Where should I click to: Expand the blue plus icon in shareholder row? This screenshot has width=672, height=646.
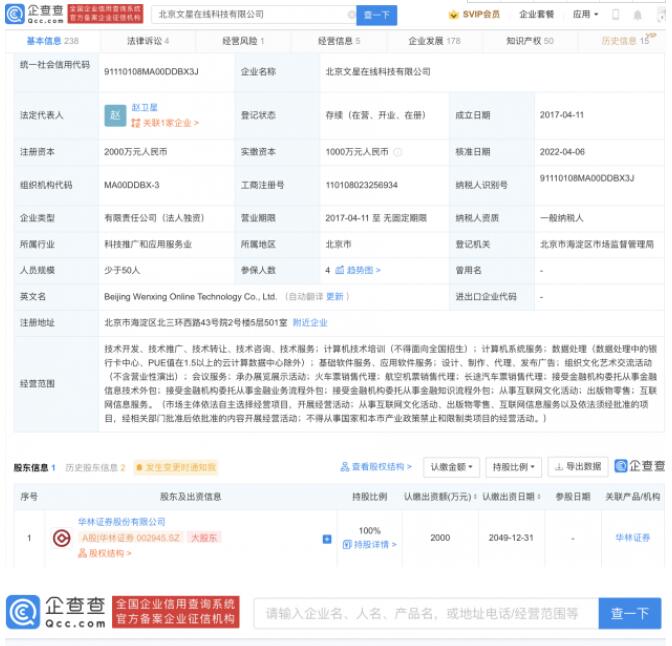pos(327,539)
